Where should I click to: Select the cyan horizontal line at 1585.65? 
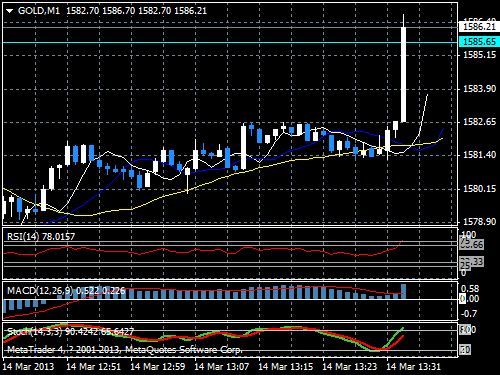click(x=230, y=42)
